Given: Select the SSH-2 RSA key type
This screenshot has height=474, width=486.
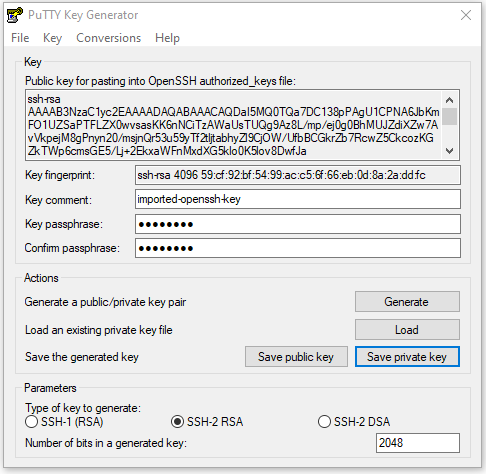Looking at the screenshot, I should pyautogui.click(x=207, y=422).
